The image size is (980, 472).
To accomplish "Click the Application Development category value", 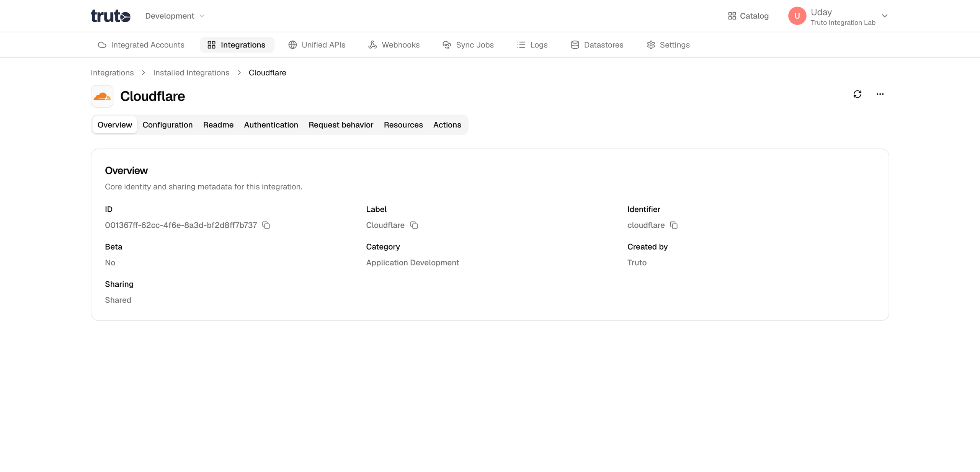I will [412, 263].
